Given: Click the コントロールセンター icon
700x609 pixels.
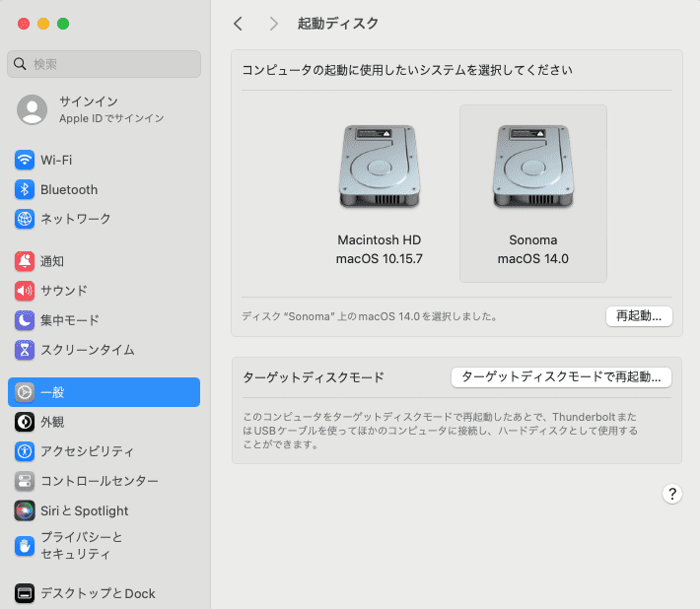Looking at the screenshot, I should click(x=25, y=481).
